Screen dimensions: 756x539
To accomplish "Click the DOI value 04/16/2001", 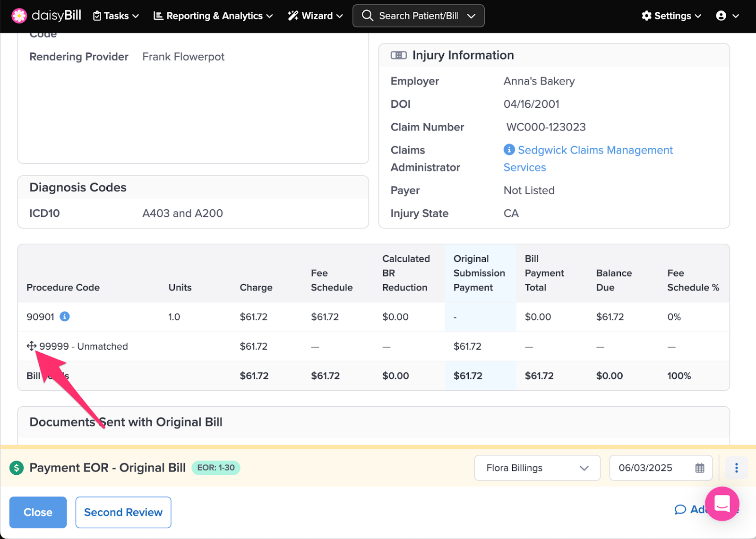I will tap(532, 104).
